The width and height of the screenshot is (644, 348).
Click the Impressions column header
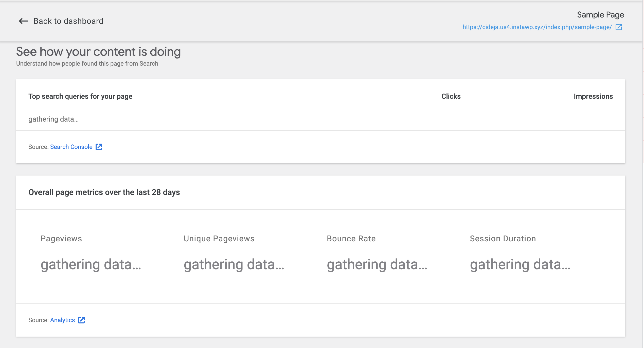[593, 96]
